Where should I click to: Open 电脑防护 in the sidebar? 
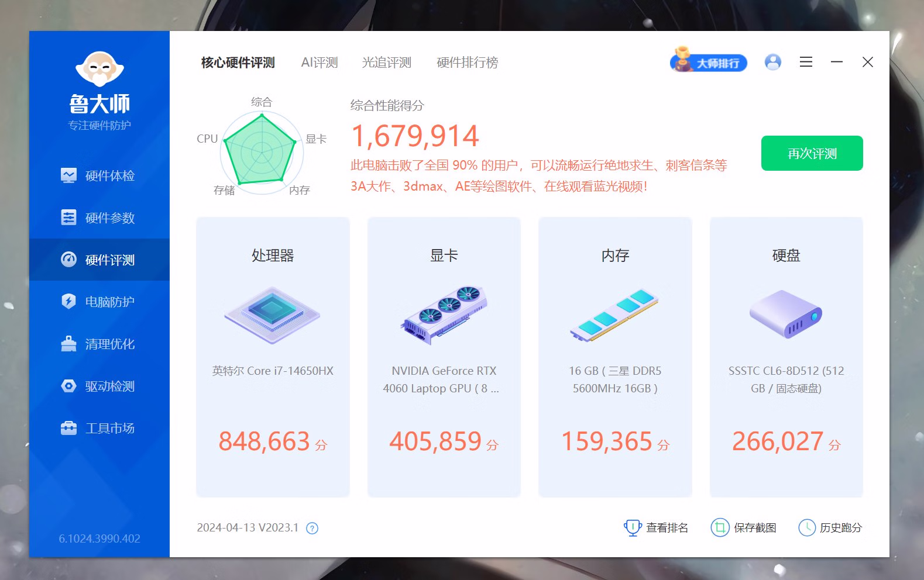pyautogui.click(x=99, y=302)
